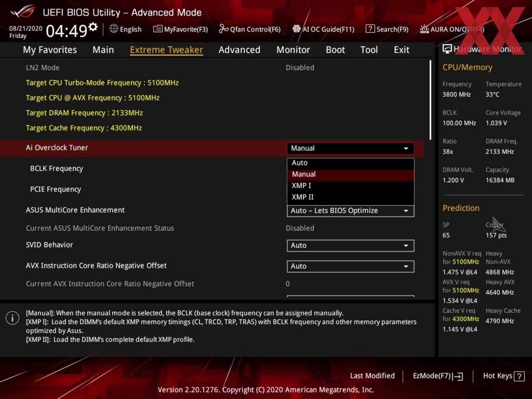Open the English language selector
The height and width of the screenshot is (399, 532).
126,29
